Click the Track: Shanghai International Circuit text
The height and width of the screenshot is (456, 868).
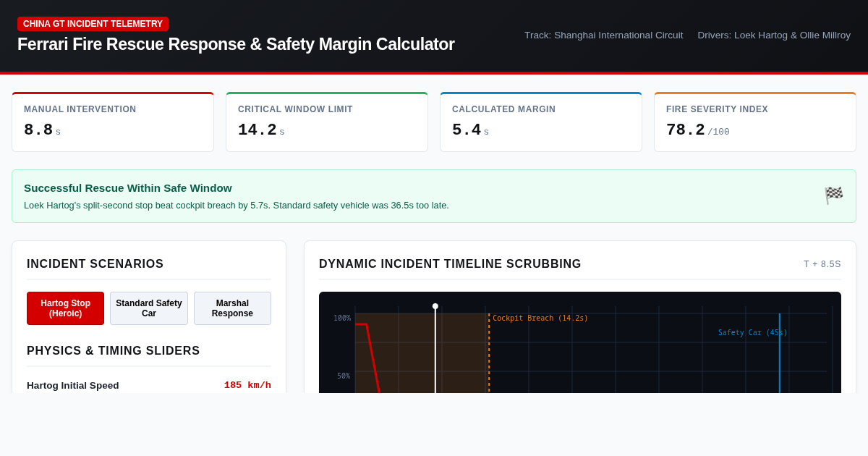click(603, 35)
